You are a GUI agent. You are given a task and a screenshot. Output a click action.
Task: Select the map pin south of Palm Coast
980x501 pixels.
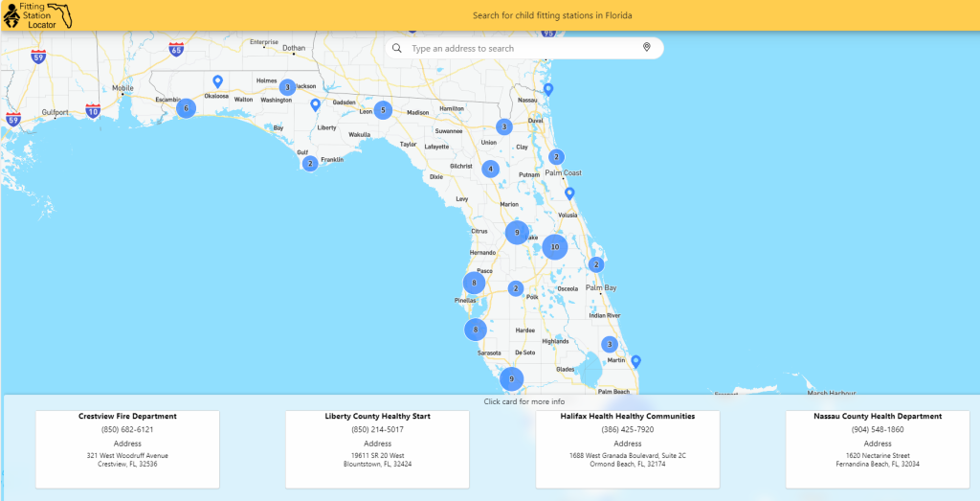coord(569,193)
